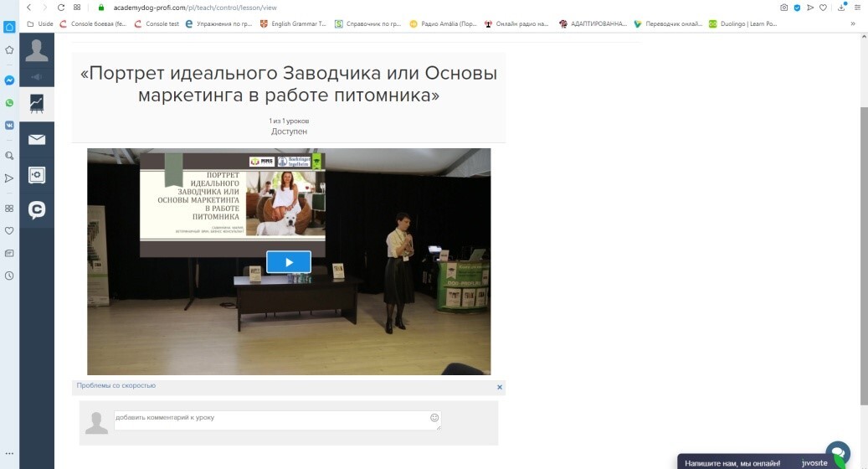Open the Duolingo bookmark
The image size is (868, 469).
click(x=743, y=23)
